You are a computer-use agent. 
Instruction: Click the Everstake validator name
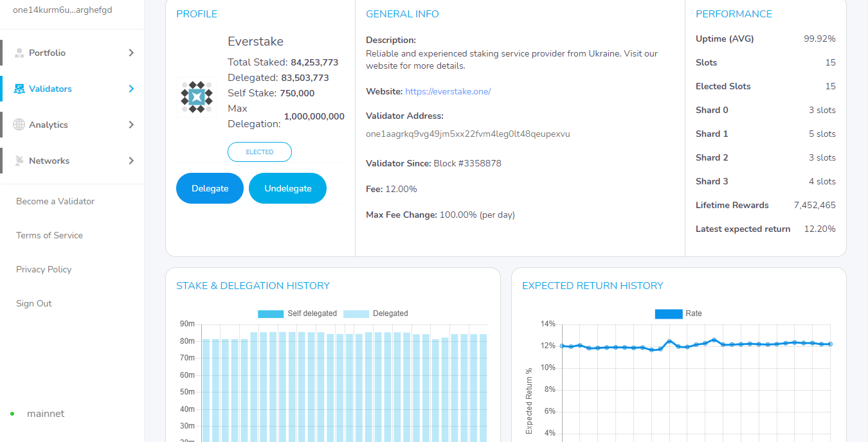(255, 42)
